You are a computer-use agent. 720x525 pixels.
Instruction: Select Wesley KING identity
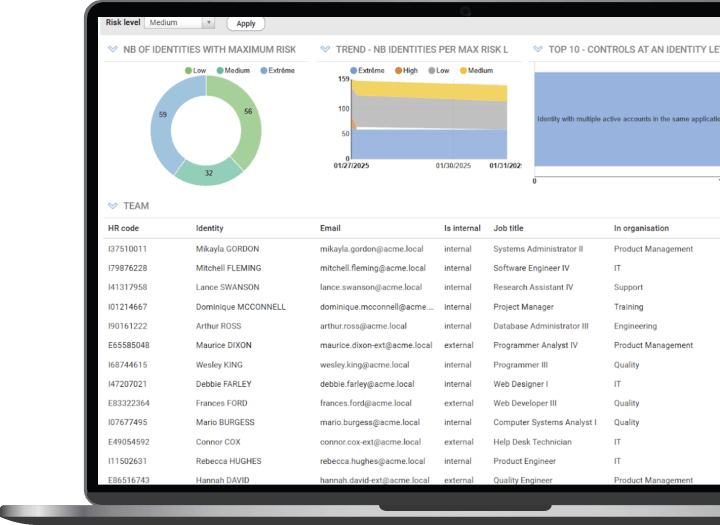pos(219,365)
